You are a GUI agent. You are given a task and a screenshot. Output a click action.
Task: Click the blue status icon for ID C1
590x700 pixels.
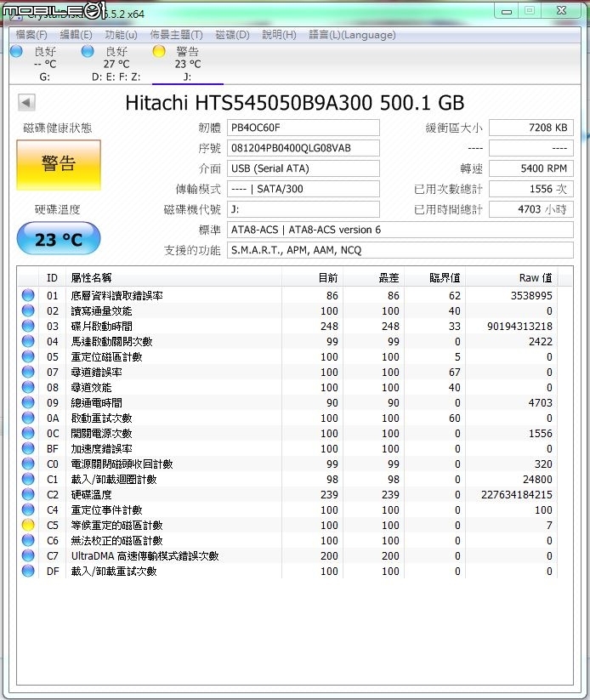pyautogui.click(x=28, y=479)
